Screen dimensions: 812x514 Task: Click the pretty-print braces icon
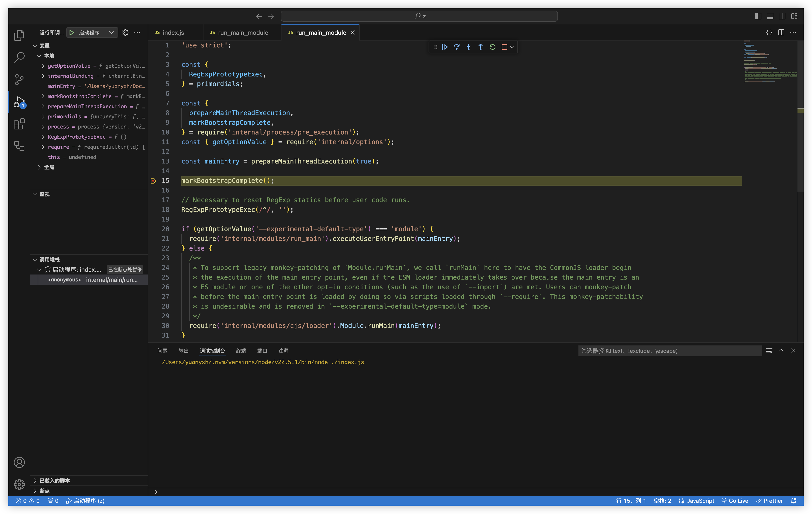click(x=769, y=32)
